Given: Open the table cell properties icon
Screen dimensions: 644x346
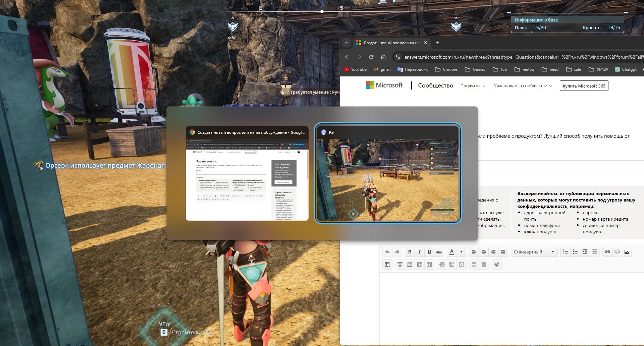Looking at the screenshot, I should (484, 265).
